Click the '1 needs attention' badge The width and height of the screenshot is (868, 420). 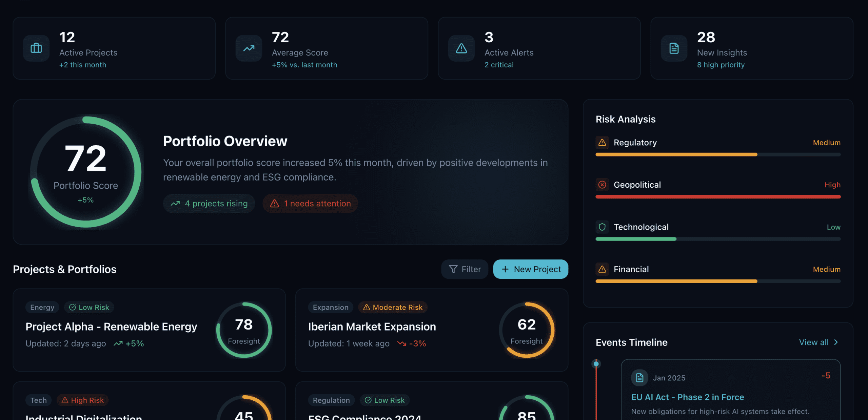[310, 204]
